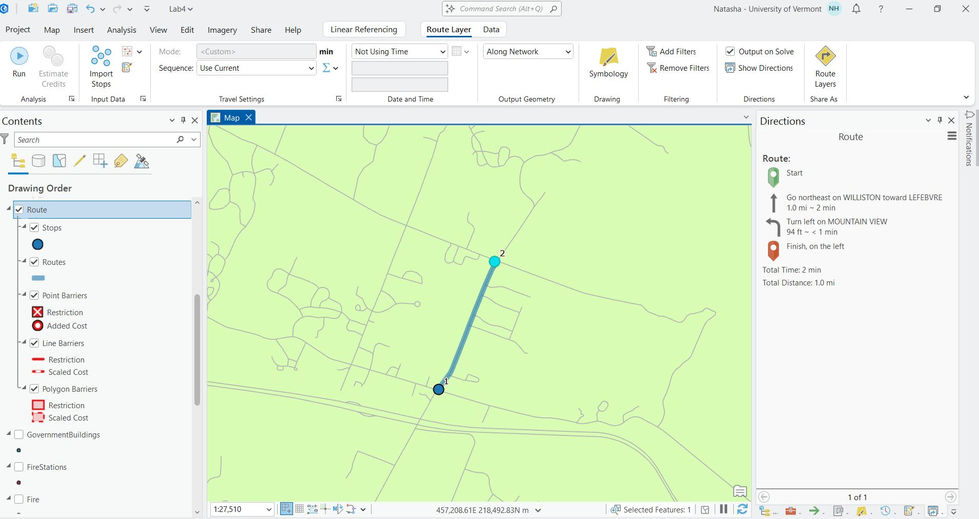Image resolution: width=979 pixels, height=519 pixels.
Task: Click the Open Project icon in quick access toolbar
Action: (x=52, y=9)
